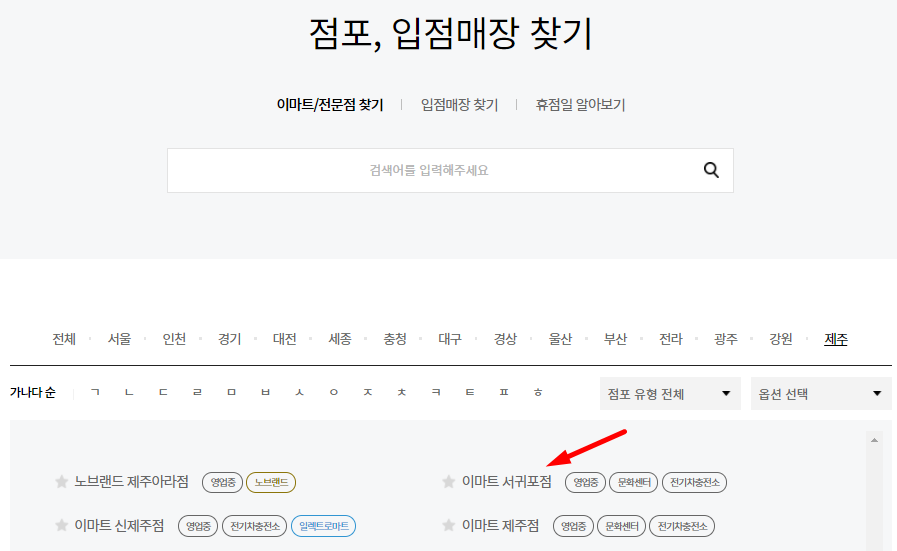Filter stores by consonant ㅎ
897x551 pixels.
(538, 393)
